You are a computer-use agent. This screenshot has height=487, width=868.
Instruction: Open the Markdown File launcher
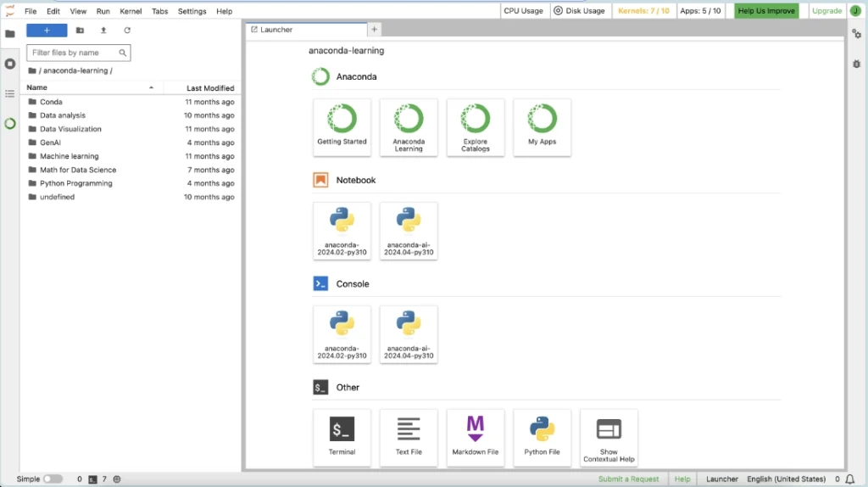(x=475, y=437)
